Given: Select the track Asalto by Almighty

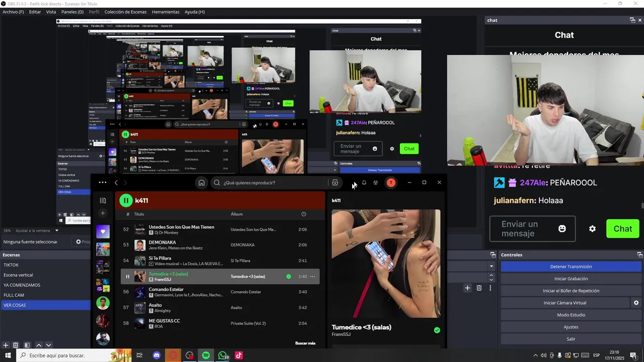Looking at the screenshot, I should click(220, 307).
